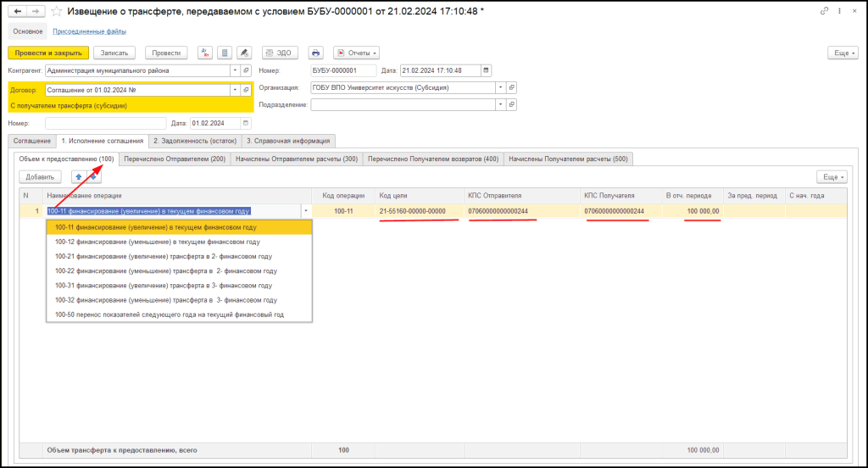This screenshot has height=468, width=868.
Task: Click the Подразделение input field
Action: tap(403, 105)
